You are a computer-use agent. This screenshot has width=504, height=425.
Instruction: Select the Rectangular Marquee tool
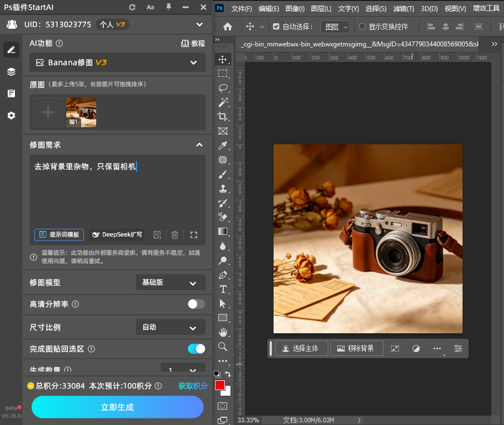tap(223, 74)
